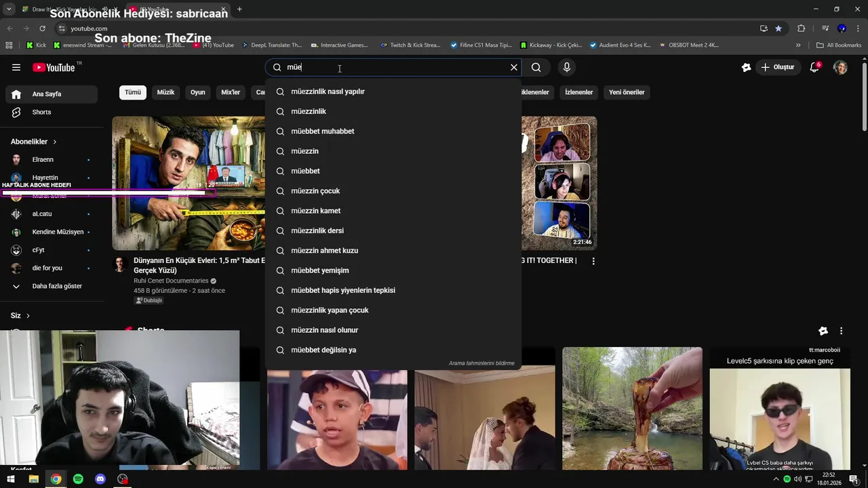Image resolution: width=868 pixels, height=488 pixels.
Task: Open Discord from the taskbar
Action: (100, 479)
